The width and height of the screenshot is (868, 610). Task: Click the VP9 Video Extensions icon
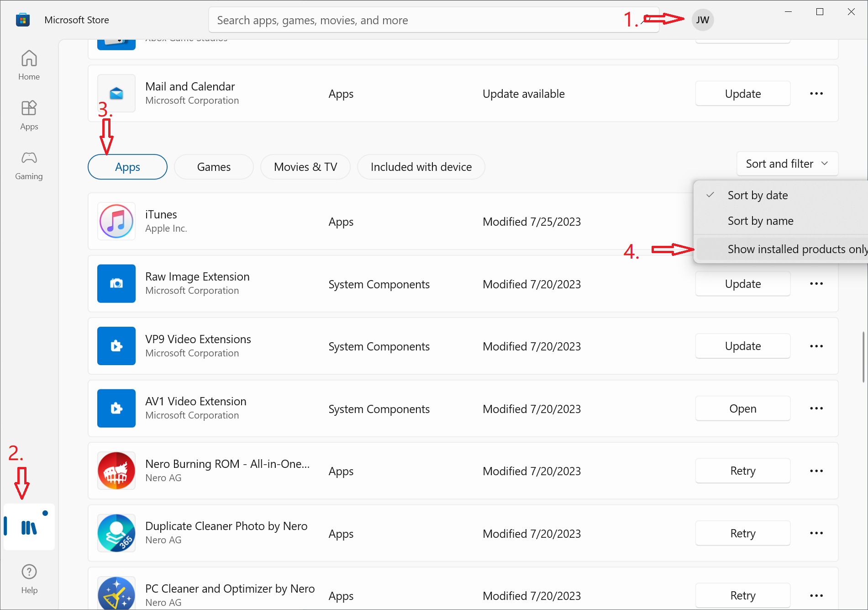pyautogui.click(x=116, y=346)
